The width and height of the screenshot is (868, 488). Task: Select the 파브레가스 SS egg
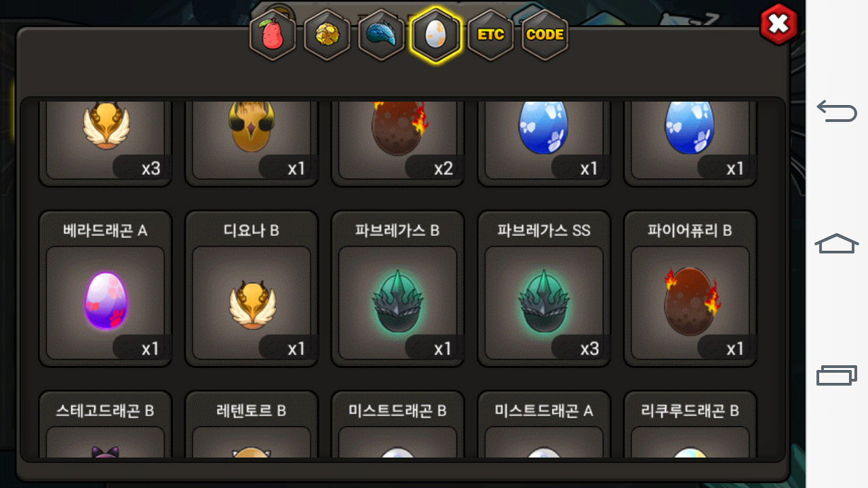click(x=544, y=289)
